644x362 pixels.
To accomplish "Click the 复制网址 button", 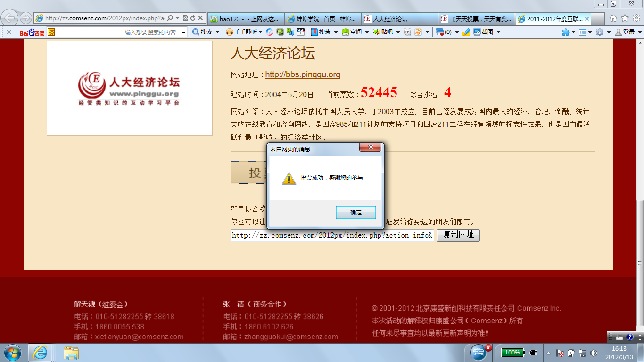I will [458, 235].
